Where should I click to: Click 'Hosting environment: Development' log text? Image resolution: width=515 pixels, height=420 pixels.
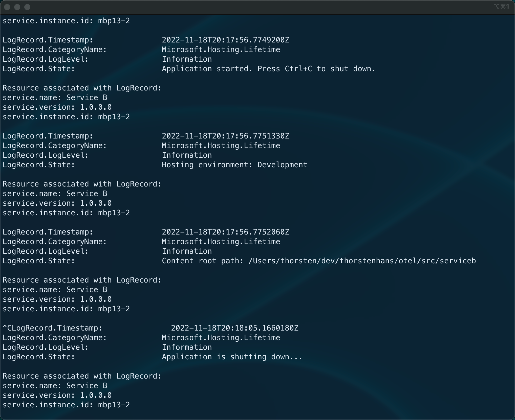(234, 165)
